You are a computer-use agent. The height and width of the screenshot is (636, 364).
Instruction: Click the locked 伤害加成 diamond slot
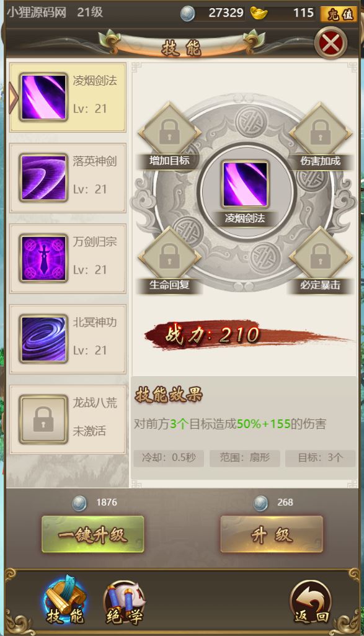(320, 133)
